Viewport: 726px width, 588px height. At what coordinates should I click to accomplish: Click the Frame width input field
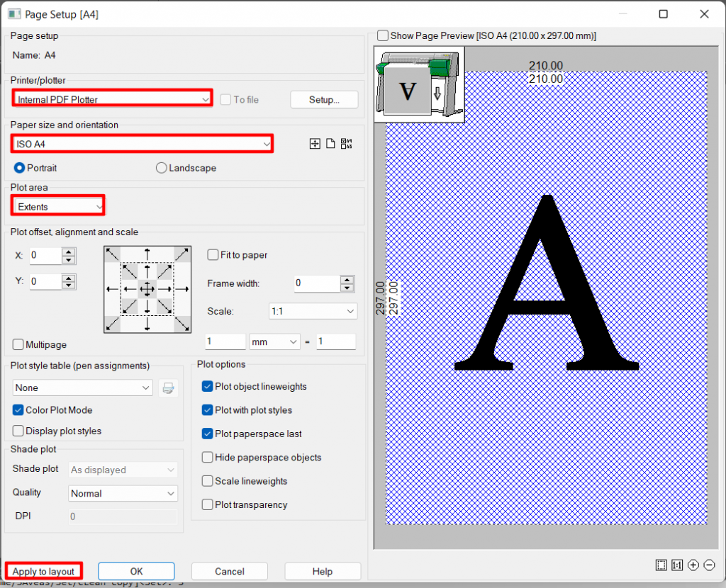pyautogui.click(x=317, y=283)
